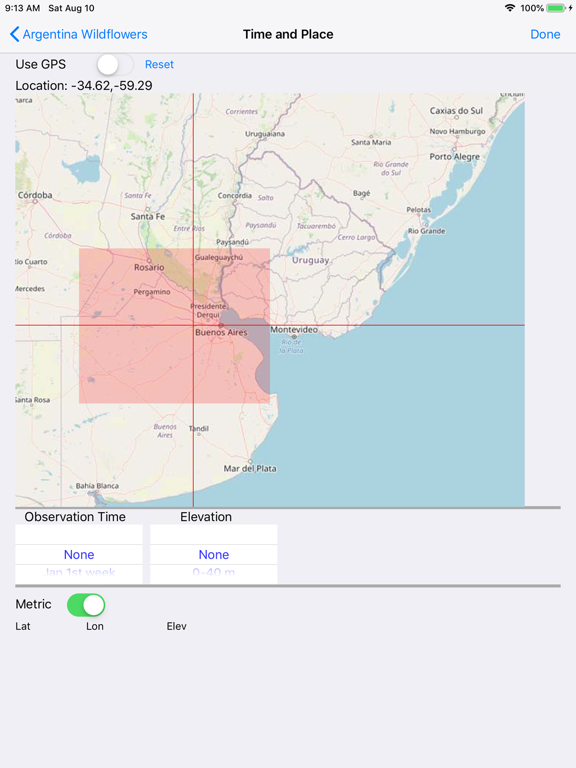576x768 pixels.
Task: Click the 9:13 AM clock
Action: (23, 8)
